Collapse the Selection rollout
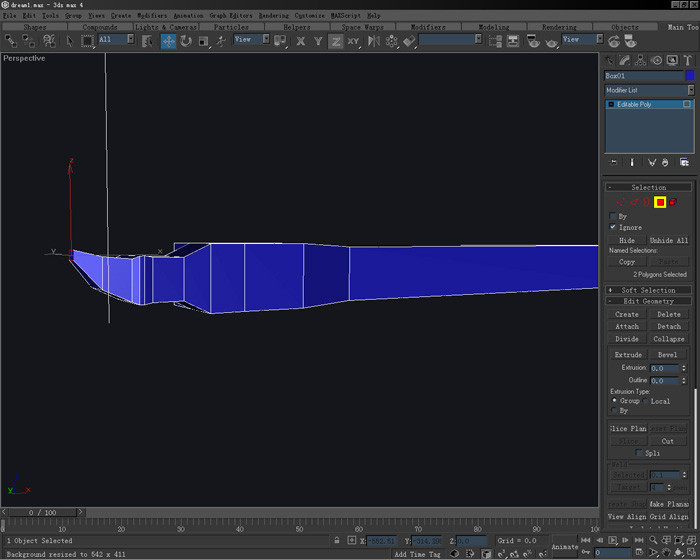The image size is (700, 560). (x=648, y=187)
